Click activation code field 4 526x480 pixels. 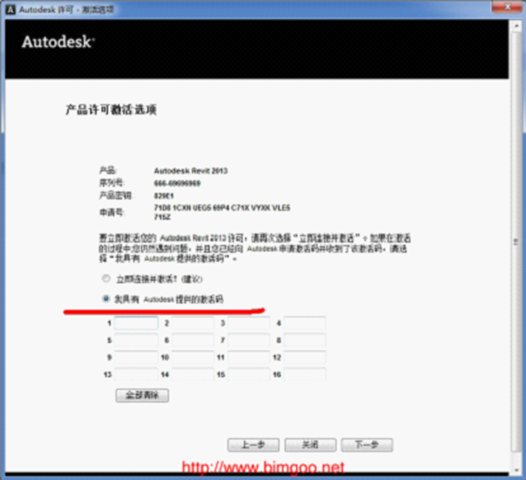click(305, 323)
